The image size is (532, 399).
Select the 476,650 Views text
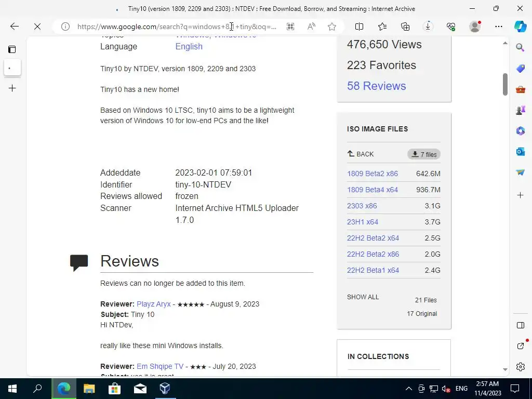tap(384, 45)
